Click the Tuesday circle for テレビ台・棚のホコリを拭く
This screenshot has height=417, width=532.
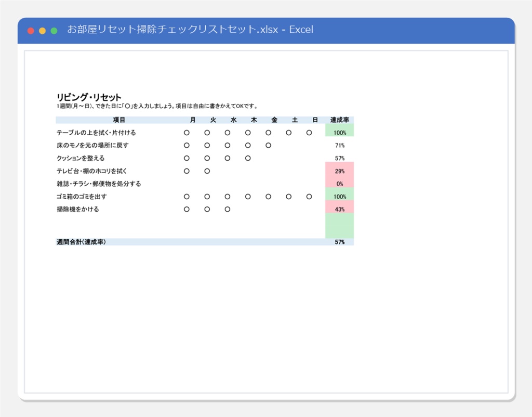click(x=207, y=171)
